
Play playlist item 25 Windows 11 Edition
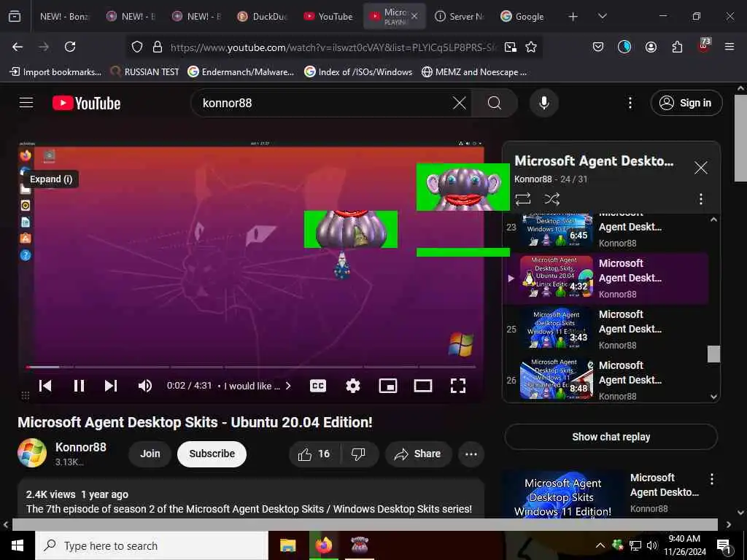click(x=606, y=329)
